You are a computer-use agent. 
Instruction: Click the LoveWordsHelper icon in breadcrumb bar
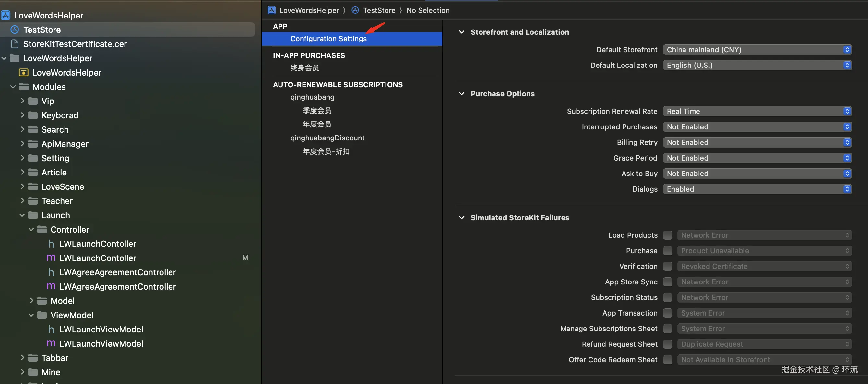[x=272, y=10]
